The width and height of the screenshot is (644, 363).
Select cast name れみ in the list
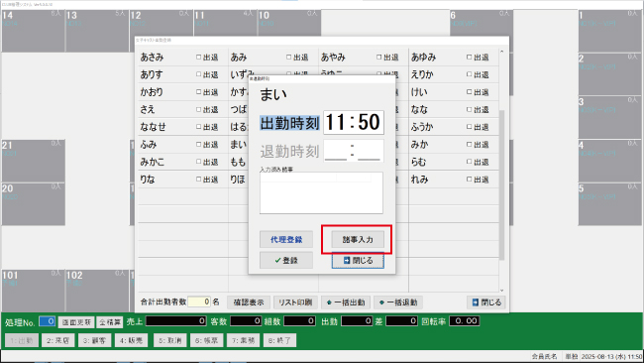point(420,180)
